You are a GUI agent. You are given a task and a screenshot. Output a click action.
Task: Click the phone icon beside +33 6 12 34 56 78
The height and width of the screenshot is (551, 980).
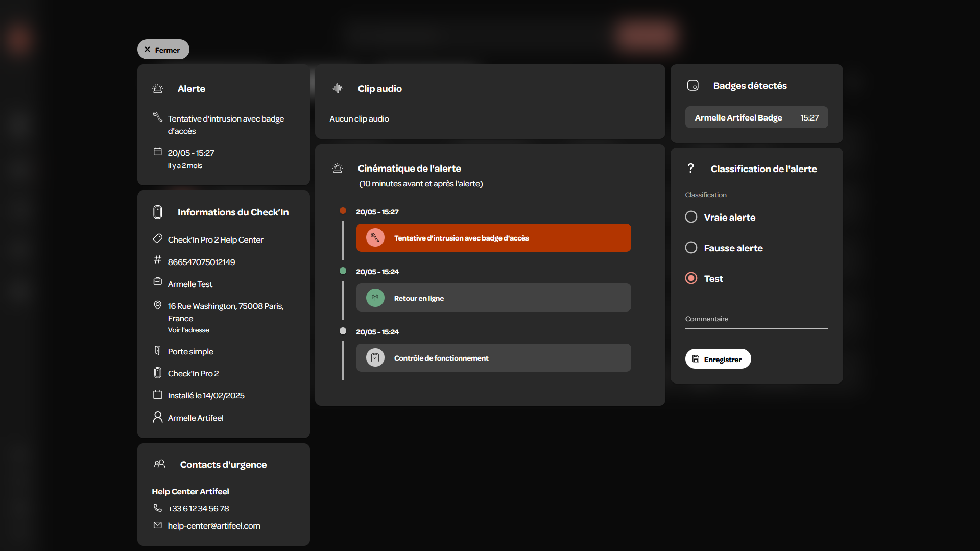[158, 508]
